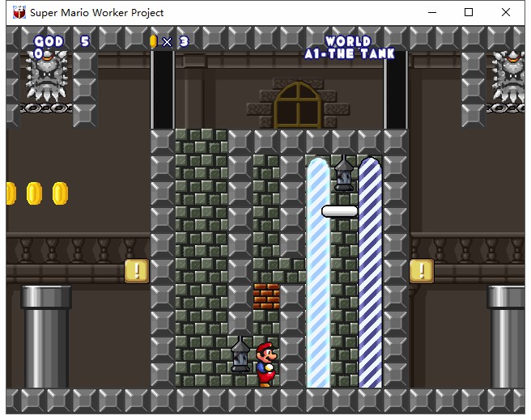Click the yellow exclamation block on the right
Screen dimensions: 531x420
(422, 271)
